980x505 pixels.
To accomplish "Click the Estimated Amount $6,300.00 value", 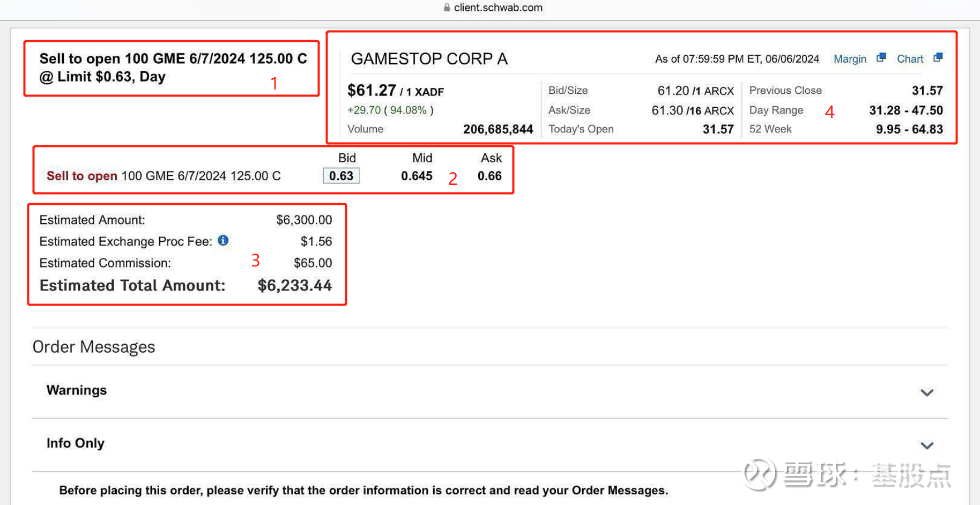I will 304,220.
